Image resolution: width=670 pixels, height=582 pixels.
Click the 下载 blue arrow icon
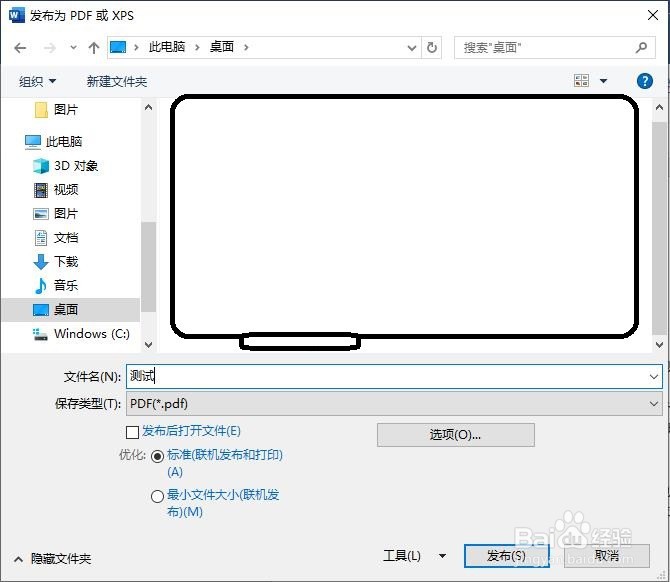41,262
